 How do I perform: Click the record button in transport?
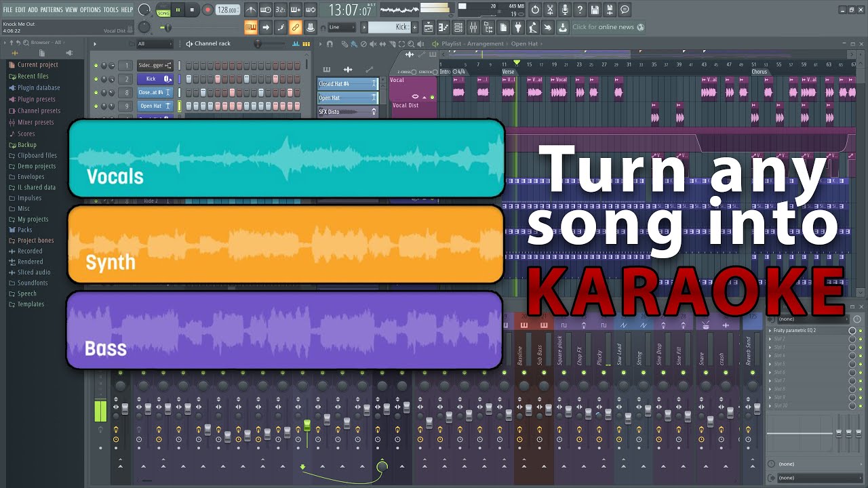coord(208,9)
